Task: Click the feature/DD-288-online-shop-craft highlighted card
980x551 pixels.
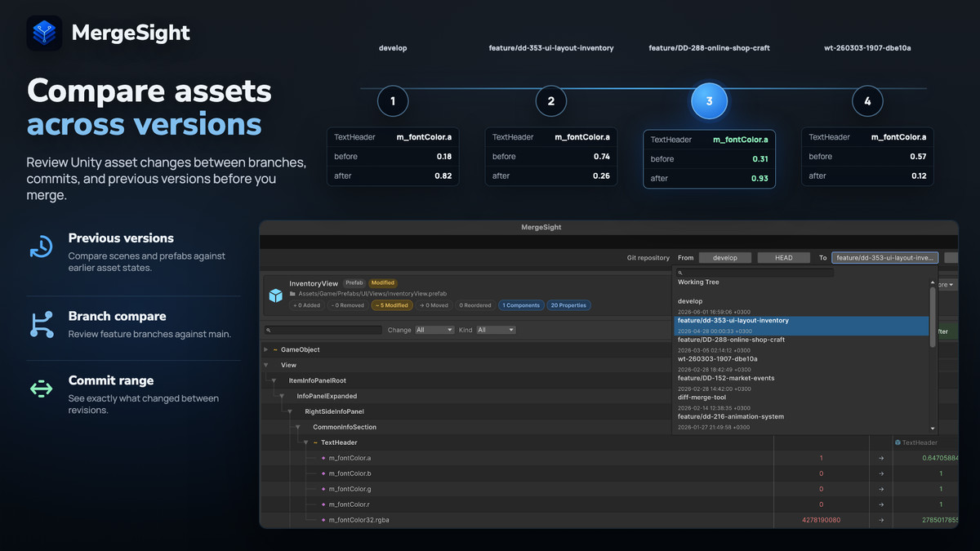Action: [x=709, y=159]
